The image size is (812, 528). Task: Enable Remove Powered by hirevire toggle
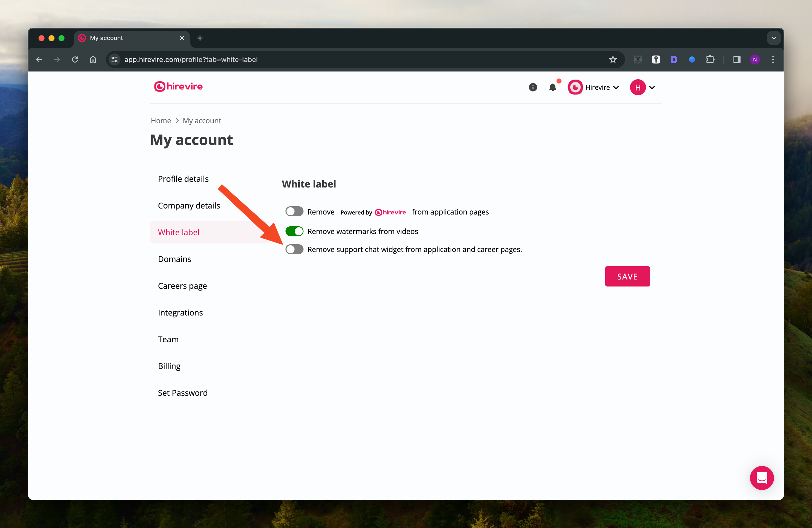point(294,211)
